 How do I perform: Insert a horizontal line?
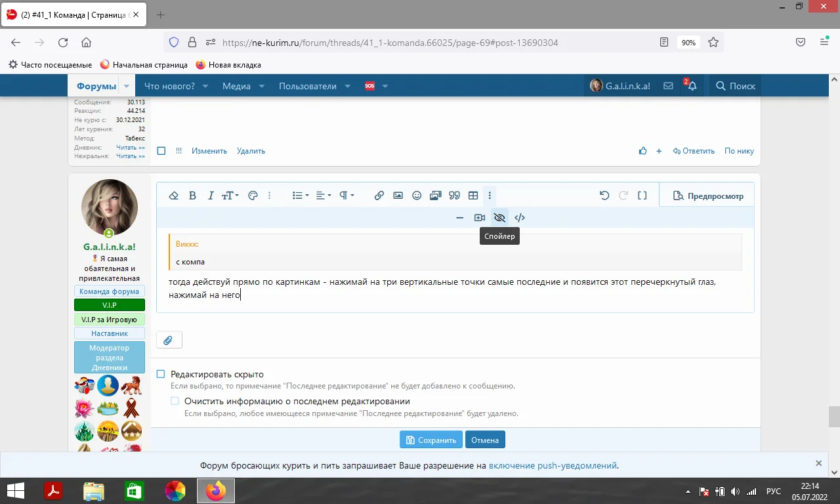pyautogui.click(x=459, y=218)
